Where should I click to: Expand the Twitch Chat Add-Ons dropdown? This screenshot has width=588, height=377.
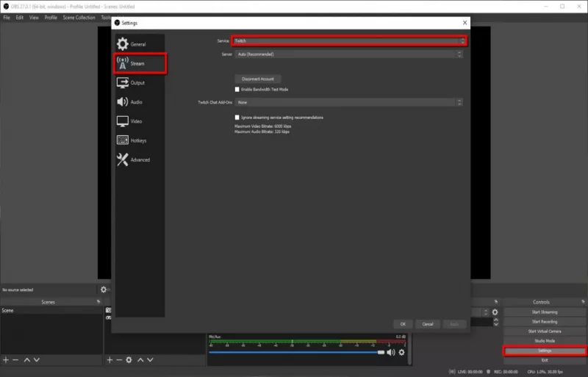click(x=348, y=102)
